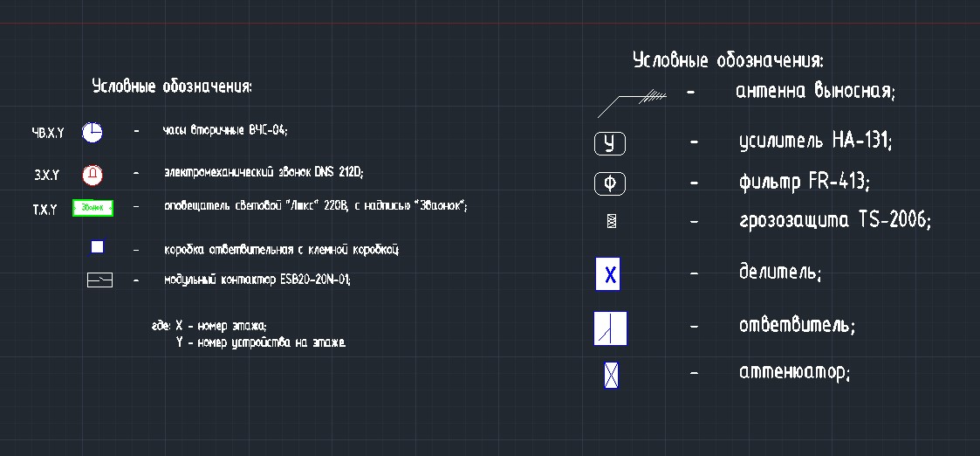Click the green 'Звонок' light annunciator symbol

93,208
